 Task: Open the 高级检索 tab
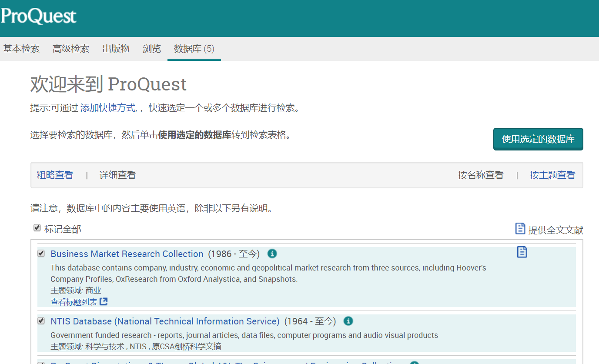[x=71, y=49]
